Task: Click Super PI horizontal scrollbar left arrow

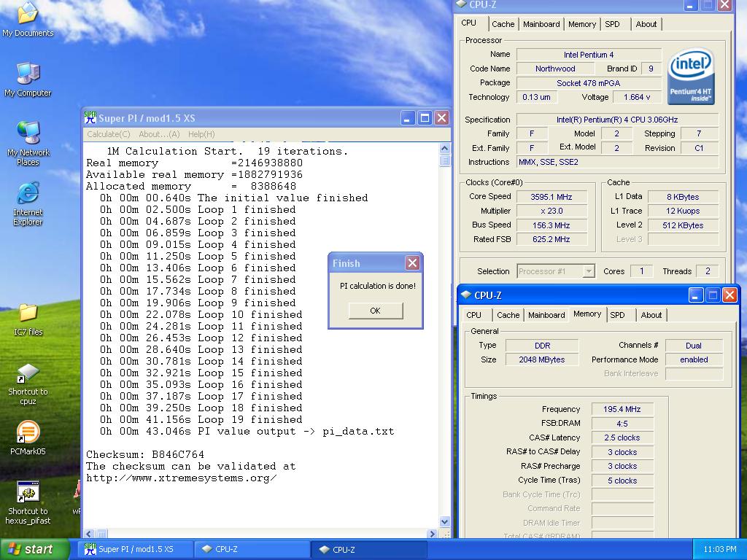Action: pos(90,534)
